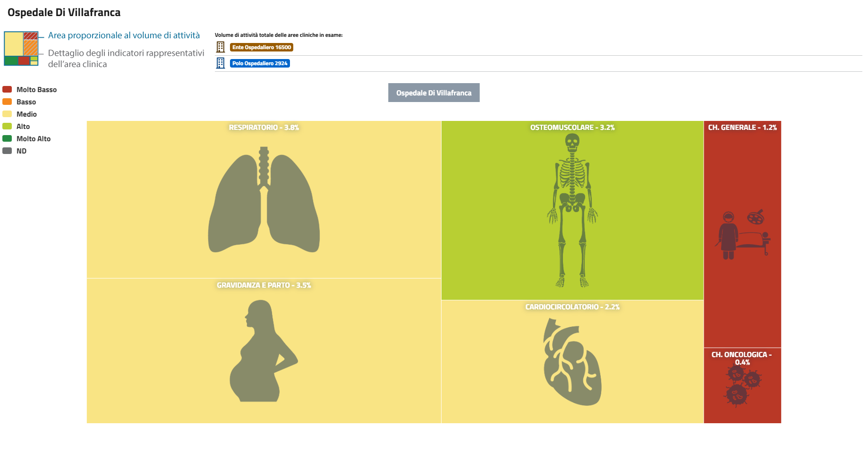Click the ND grey legend swatch

coord(7,151)
